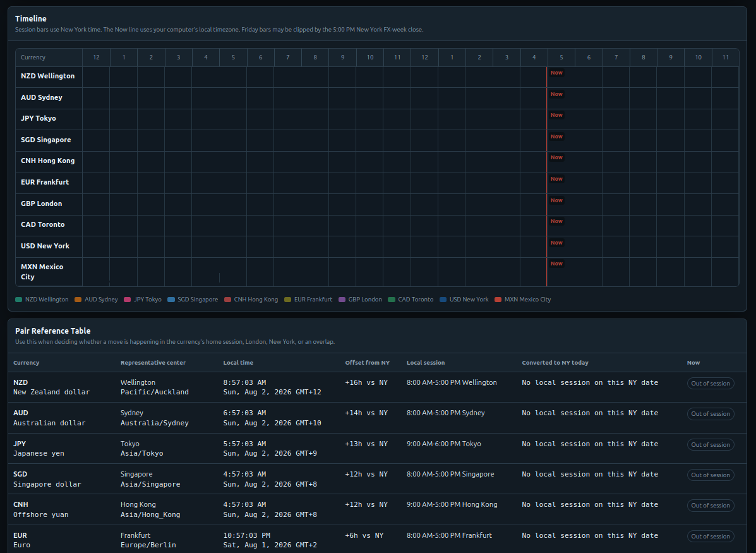This screenshot has width=756, height=553.
Task: Click the Now marker in NZD Wellington row
Action: click(x=556, y=73)
